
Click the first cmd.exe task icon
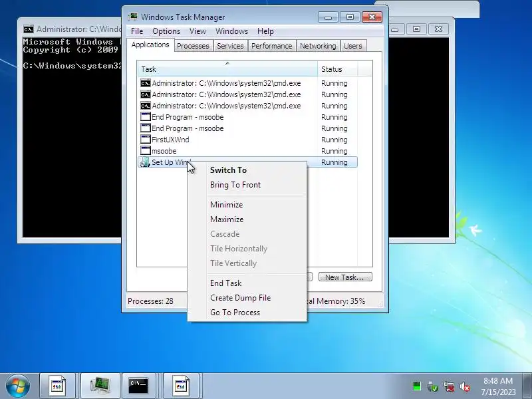145,83
